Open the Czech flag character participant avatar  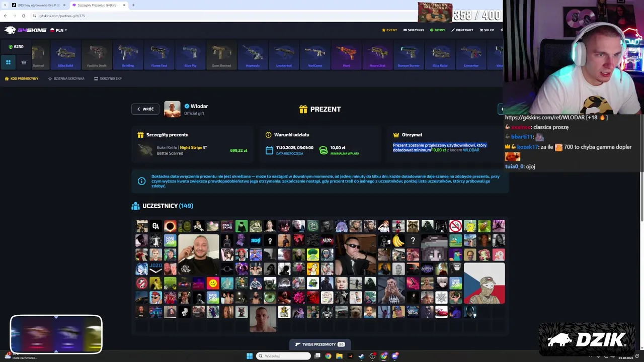(x=484, y=283)
